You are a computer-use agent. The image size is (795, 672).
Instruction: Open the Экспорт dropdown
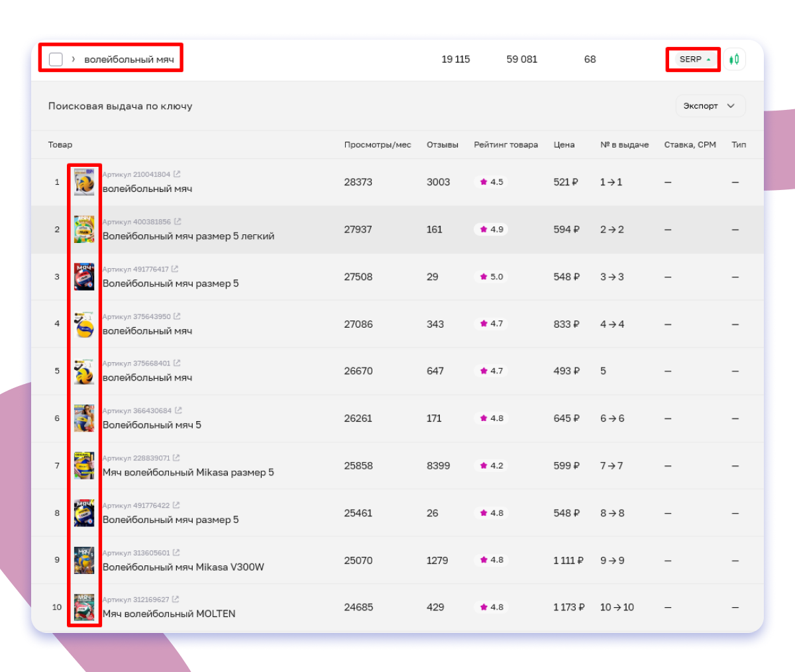[710, 106]
